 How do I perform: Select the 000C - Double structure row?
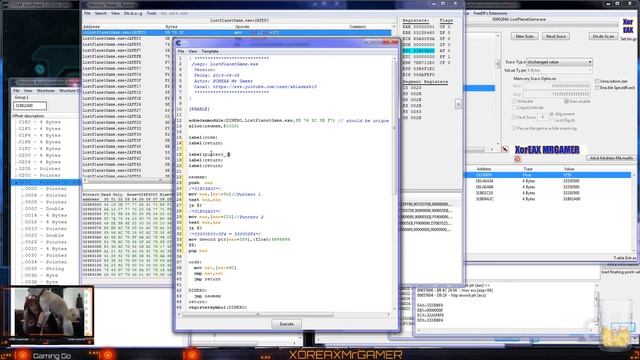[44, 209]
